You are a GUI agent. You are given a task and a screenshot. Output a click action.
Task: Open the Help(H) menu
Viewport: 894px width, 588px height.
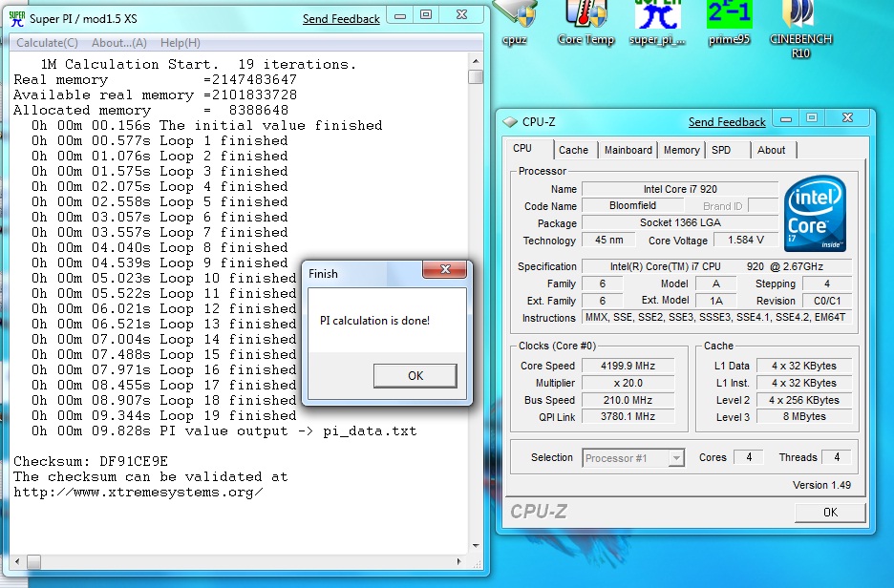[181, 43]
